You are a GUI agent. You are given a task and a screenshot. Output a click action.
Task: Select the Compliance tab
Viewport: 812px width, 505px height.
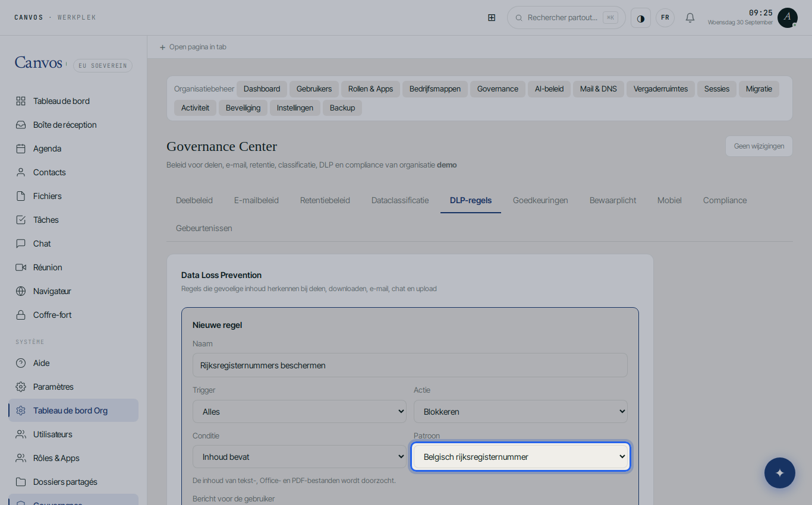pos(725,200)
